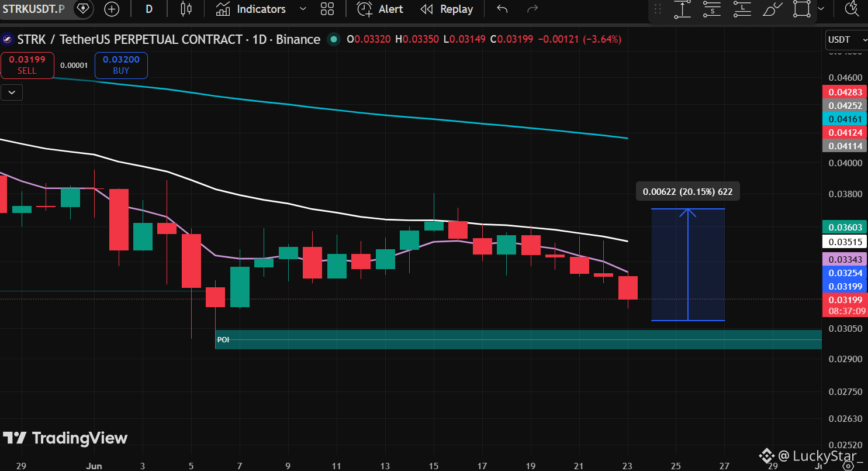Click the low price value L0.03149
This screenshot has height=471, width=868.
pos(465,40)
